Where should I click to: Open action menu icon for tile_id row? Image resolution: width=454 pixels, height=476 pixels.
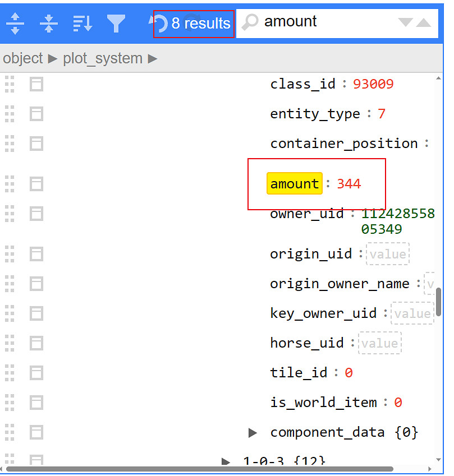point(36,372)
